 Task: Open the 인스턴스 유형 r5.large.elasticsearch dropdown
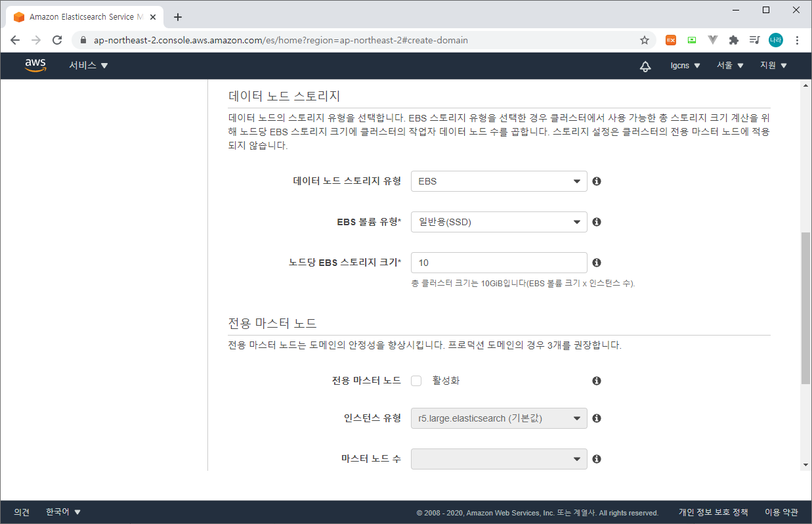click(x=499, y=418)
